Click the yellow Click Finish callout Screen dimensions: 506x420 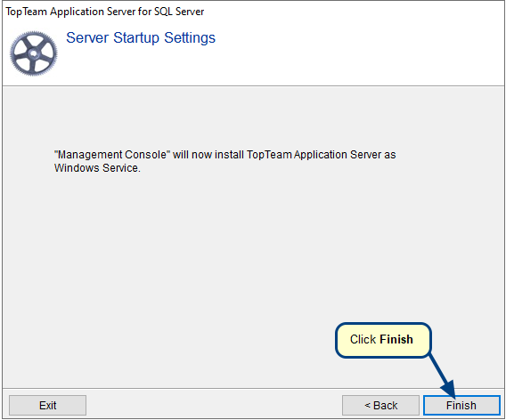pyautogui.click(x=383, y=340)
